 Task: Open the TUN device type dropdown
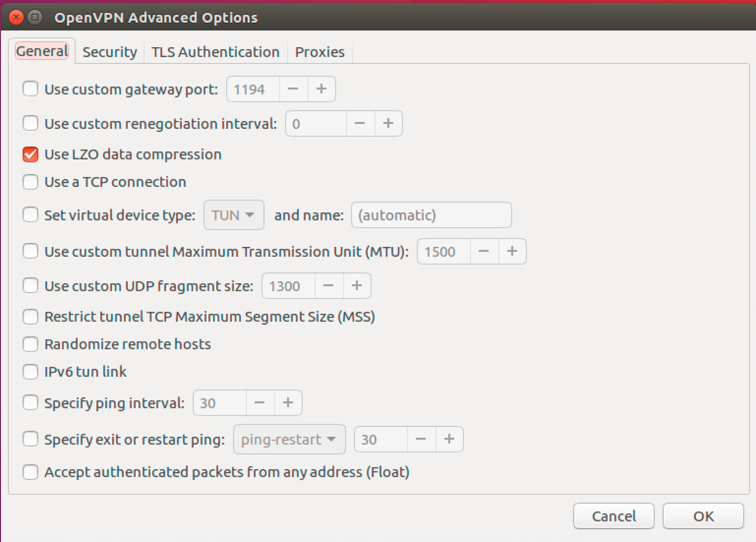pyautogui.click(x=234, y=215)
